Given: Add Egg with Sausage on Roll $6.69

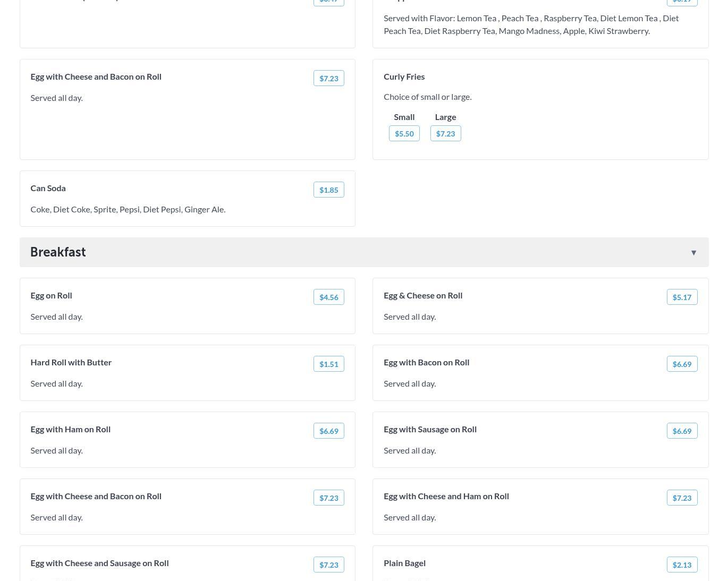Looking at the screenshot, I should (x=682, y=431).
